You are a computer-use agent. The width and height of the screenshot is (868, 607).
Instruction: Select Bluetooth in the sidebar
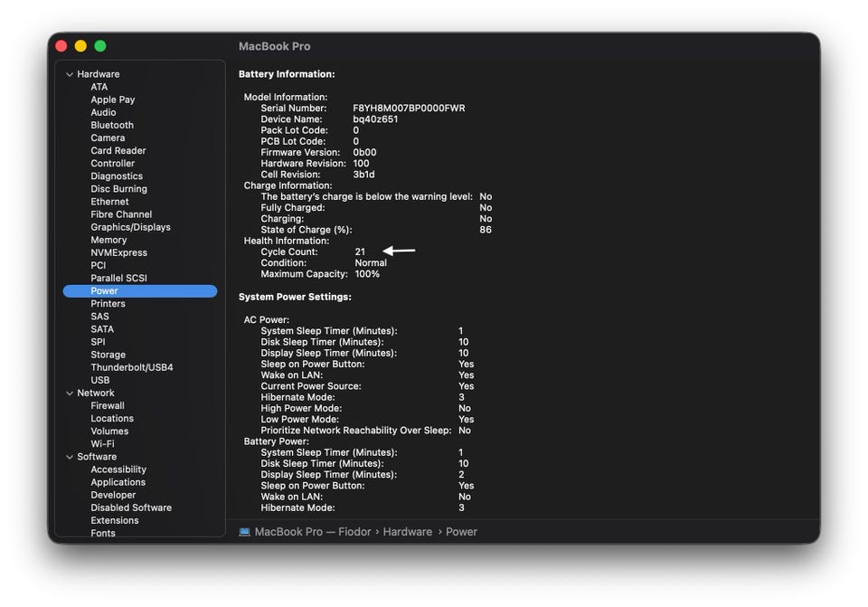pos(112,125)
